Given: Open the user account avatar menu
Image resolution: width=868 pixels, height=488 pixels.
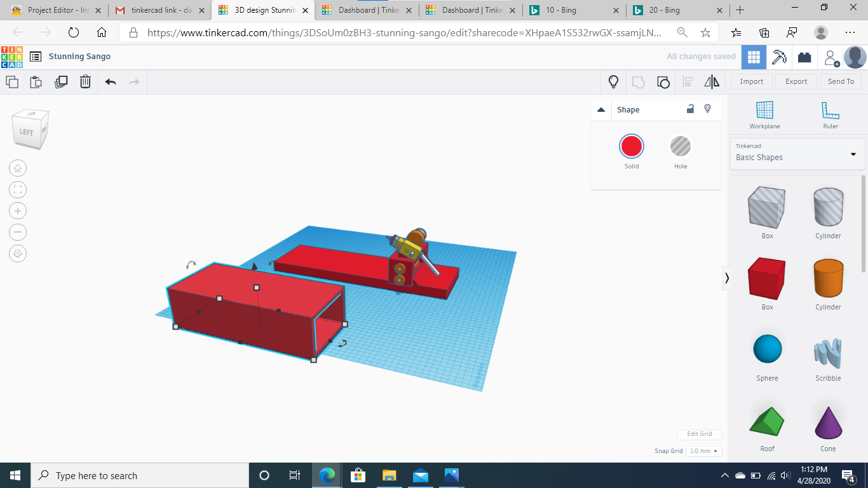Looking at the screenshot, I should tap(855, 57).
